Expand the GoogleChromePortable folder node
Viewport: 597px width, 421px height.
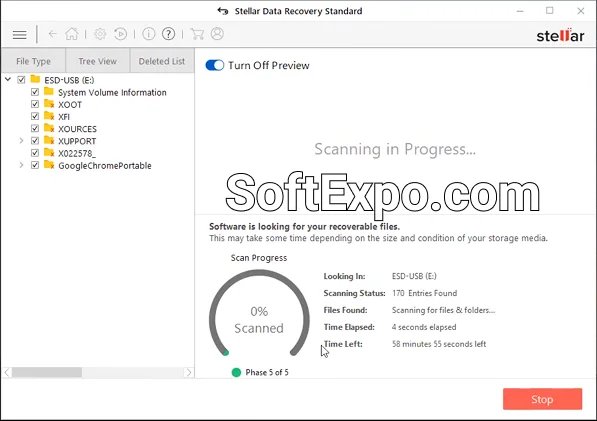21,165
